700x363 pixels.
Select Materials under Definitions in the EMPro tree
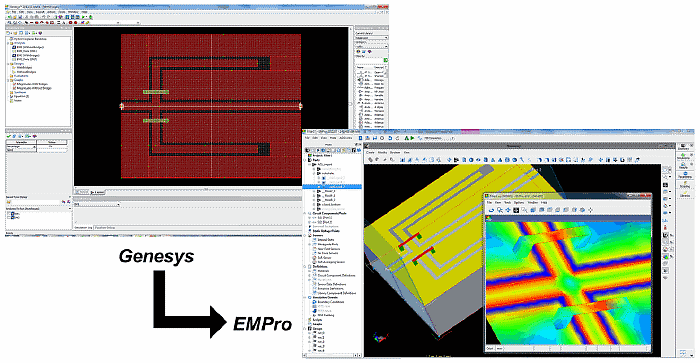(x=323, y=271)
